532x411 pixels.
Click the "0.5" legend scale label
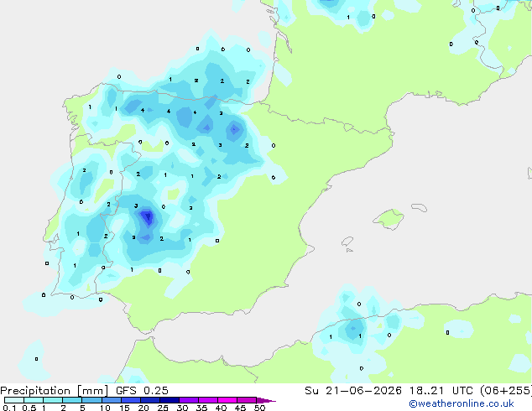coord(29,408)
